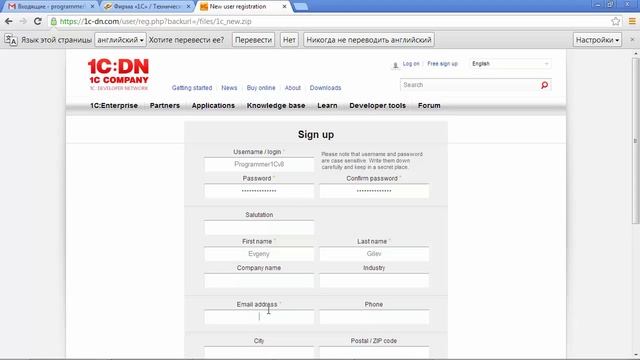Open the Buy online link

[x=261, y=88]
